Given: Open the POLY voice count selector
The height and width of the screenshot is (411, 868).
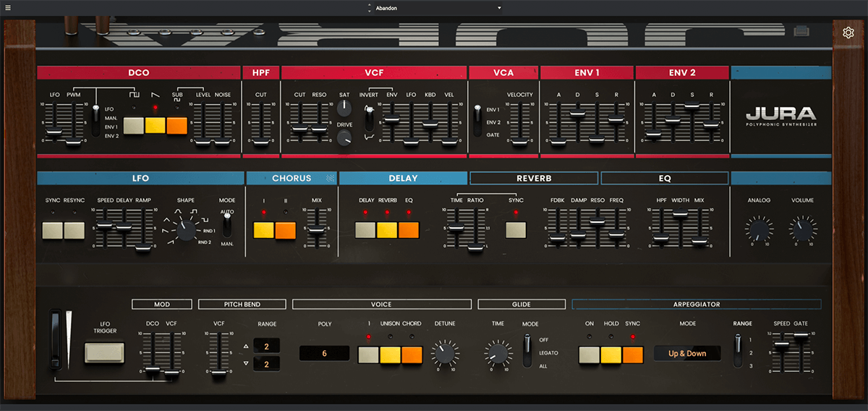Looking at the screenshot, I should (x=324, y=353).
